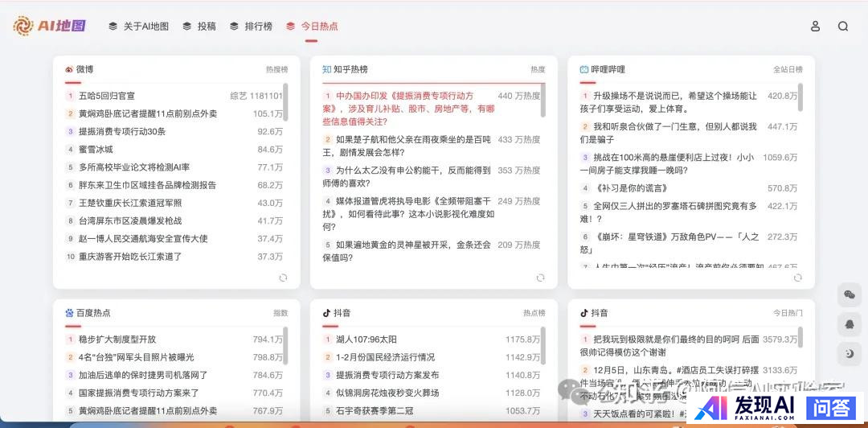Click the 微博 card logo icon
868x428 pixels.
point(69,69)
